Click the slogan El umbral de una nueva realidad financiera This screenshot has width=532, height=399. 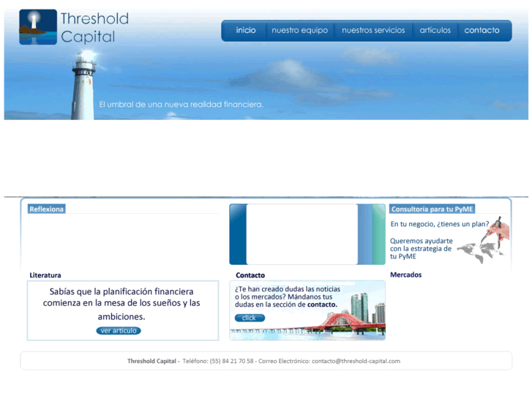(181, 105)
